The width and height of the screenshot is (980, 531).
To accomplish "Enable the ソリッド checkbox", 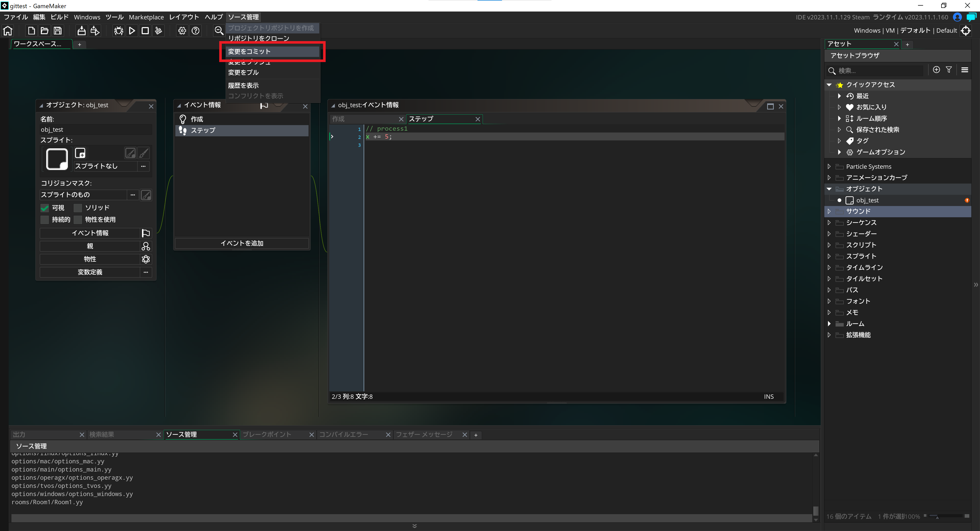I will pos(78,208).
